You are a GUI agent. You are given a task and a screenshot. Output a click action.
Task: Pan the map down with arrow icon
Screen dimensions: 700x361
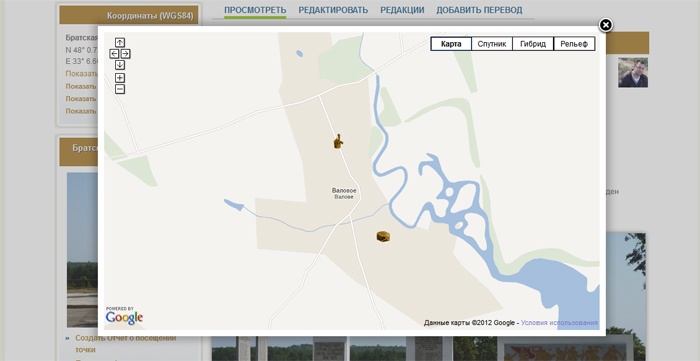pos(120,65)
